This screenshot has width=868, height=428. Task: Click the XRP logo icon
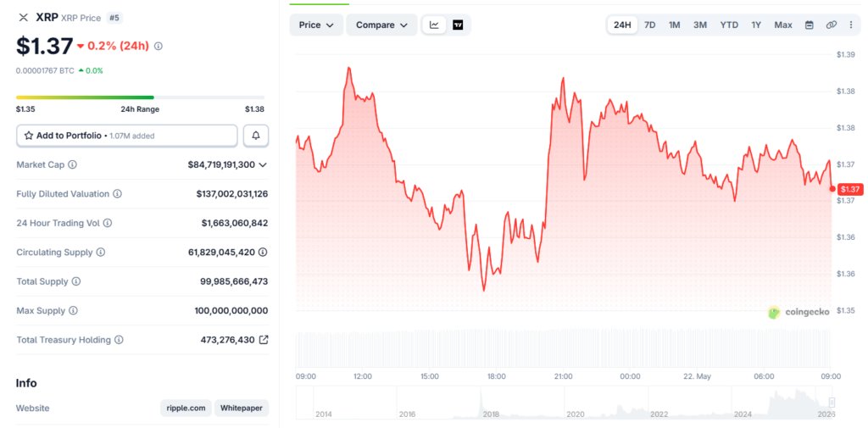click(x=23, y=18)
